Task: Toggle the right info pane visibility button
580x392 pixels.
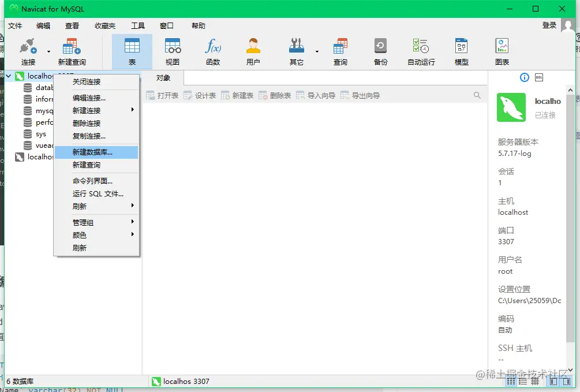Action: tap(566, 382)
